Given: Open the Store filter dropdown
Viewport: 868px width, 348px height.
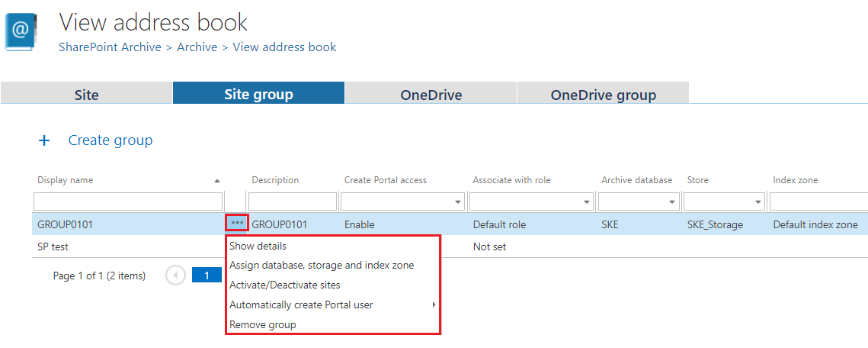Looking at the screenshot, I should click(x=757, y=202).
